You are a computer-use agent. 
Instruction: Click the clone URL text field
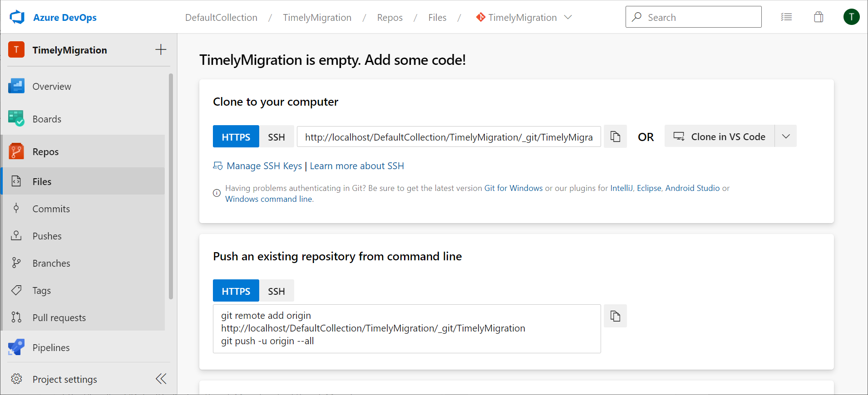449,137
